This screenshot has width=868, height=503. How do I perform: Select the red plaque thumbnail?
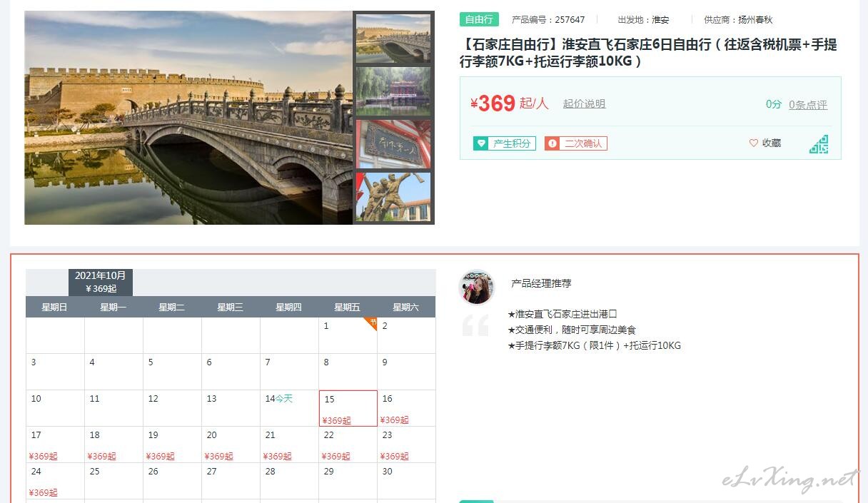(393, 144)
